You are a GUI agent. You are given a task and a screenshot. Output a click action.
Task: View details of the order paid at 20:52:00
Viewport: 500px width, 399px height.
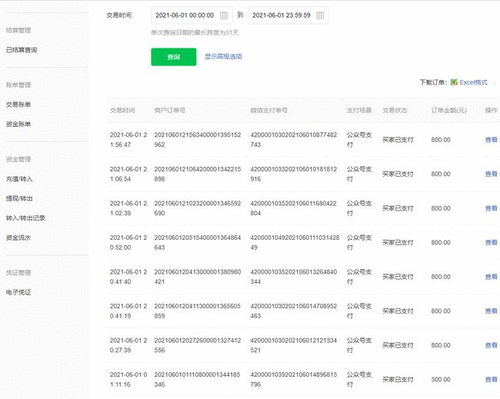click(x=491, y=243)
